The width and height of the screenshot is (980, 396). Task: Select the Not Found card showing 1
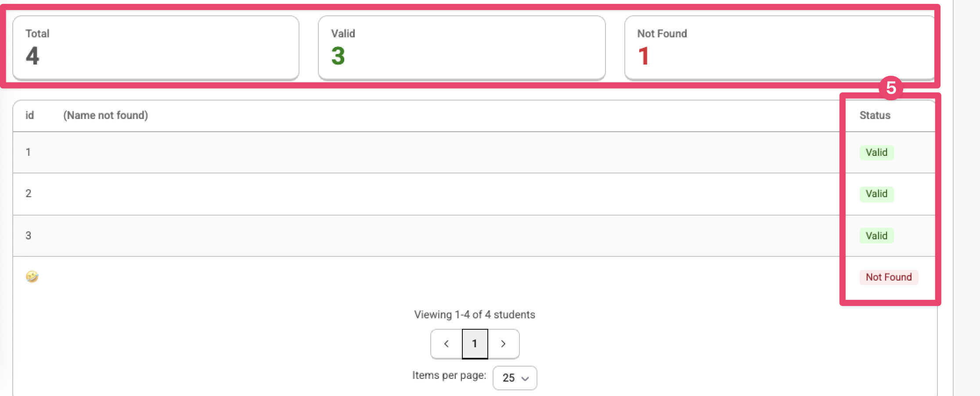click(782, 47)
